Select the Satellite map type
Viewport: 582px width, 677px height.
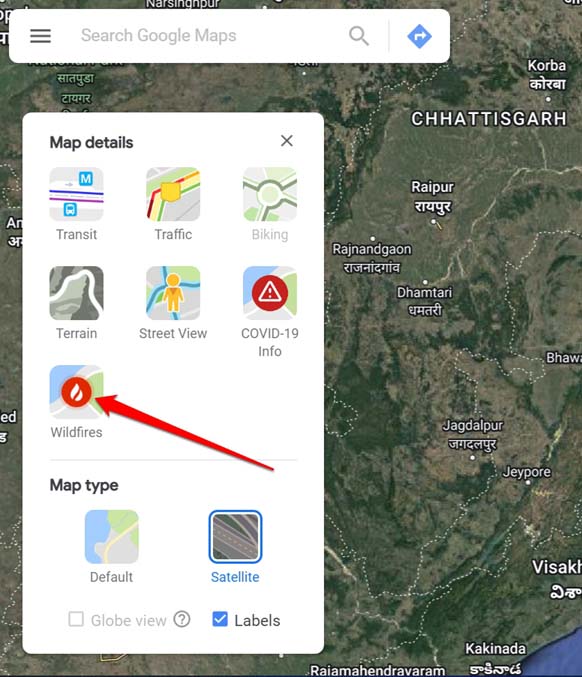coord(235,537)
